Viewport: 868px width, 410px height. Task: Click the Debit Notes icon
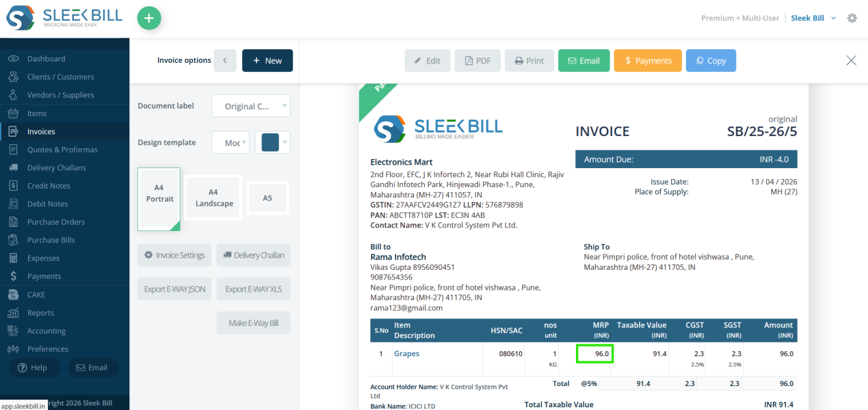[x=13, y=204]
